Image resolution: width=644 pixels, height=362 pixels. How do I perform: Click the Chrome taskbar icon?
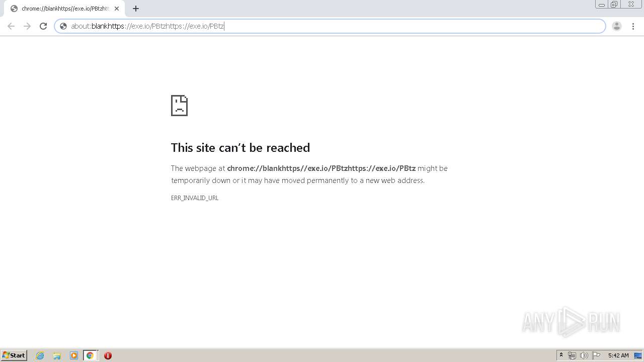(90, 355)
